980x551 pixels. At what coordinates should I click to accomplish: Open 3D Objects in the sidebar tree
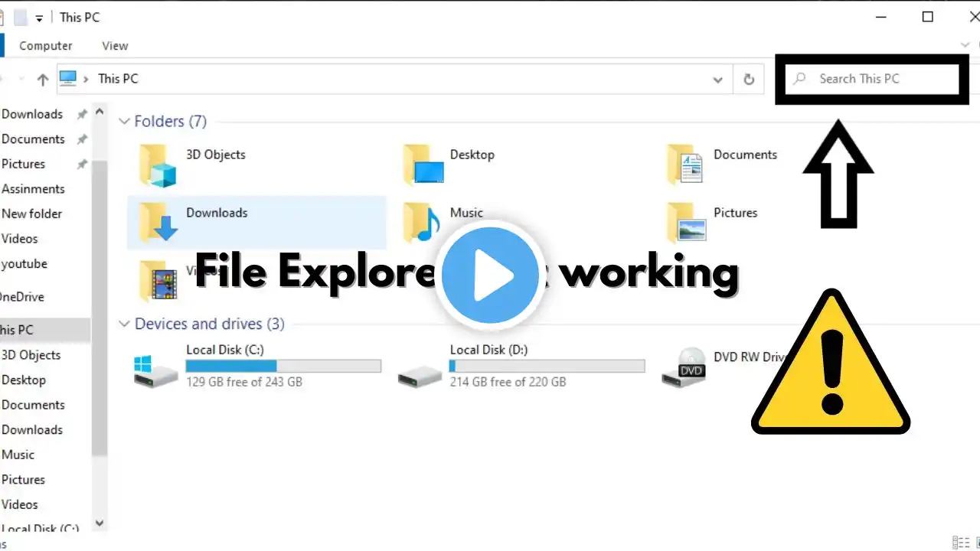pyautogui.click(x=31, y=355)
